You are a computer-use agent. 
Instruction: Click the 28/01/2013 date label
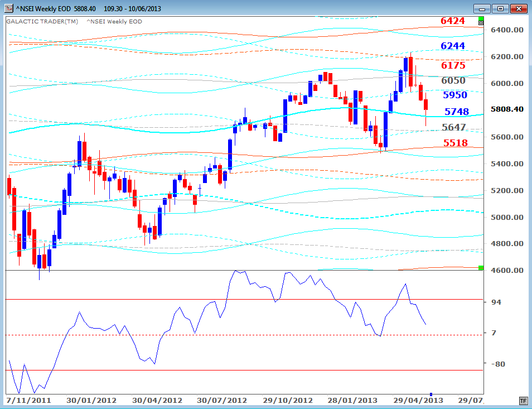pyautogui.click(x=352, y=401)
